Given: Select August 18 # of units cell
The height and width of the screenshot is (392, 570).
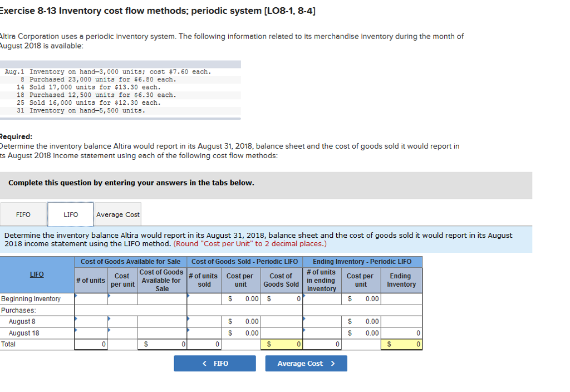Looking at the screenshot, I should tap(91, 333).
